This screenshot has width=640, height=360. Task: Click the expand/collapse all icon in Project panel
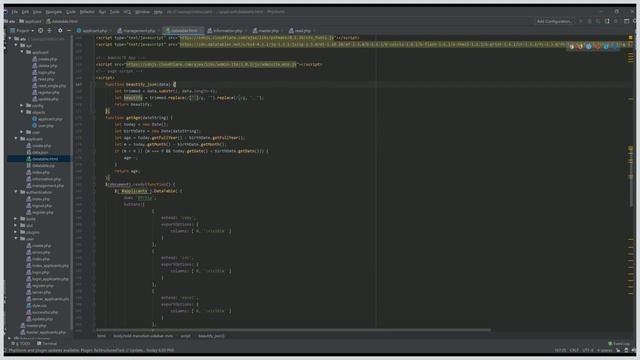(x=49, y=31)
